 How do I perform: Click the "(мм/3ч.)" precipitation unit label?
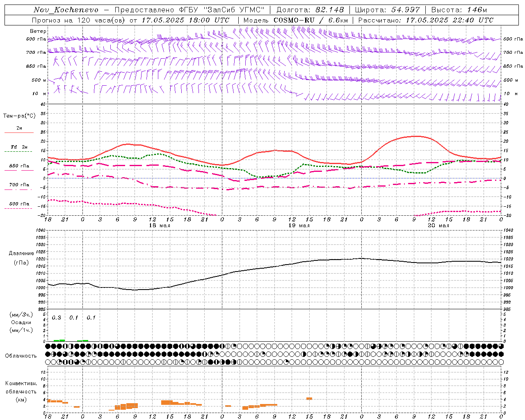tap(21, 315)
